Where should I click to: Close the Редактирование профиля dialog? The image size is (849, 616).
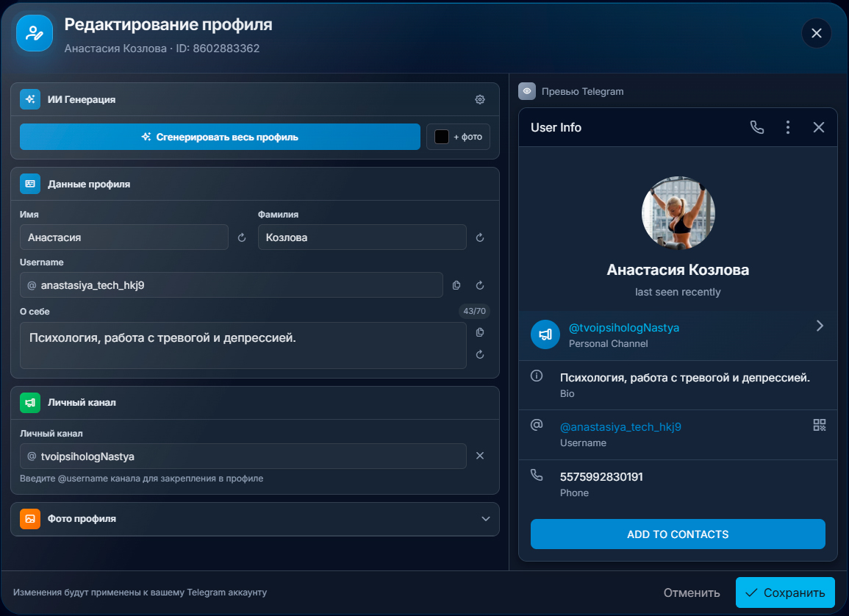817,33
